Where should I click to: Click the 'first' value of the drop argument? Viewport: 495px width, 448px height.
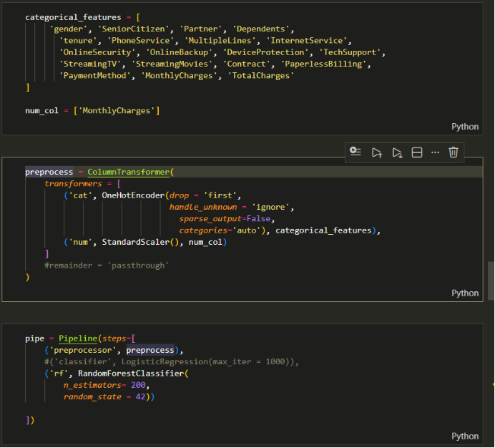coord(220,195)
